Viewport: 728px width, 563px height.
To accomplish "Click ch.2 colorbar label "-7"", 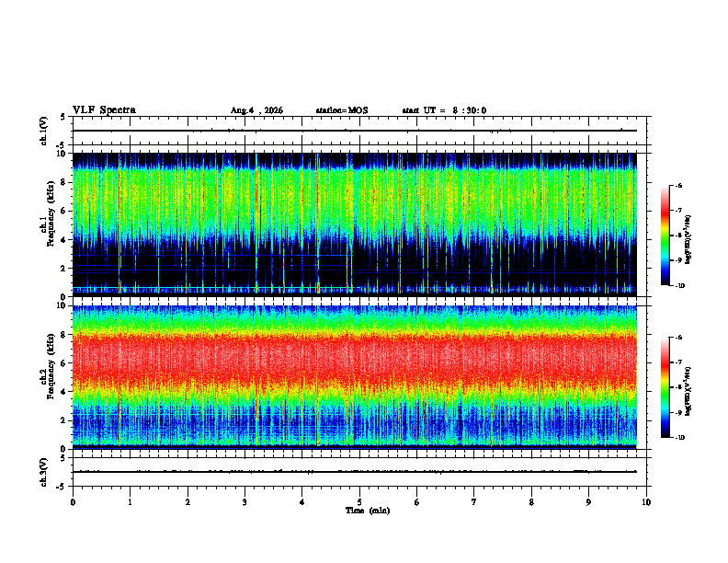I will (x=678, y=362).
